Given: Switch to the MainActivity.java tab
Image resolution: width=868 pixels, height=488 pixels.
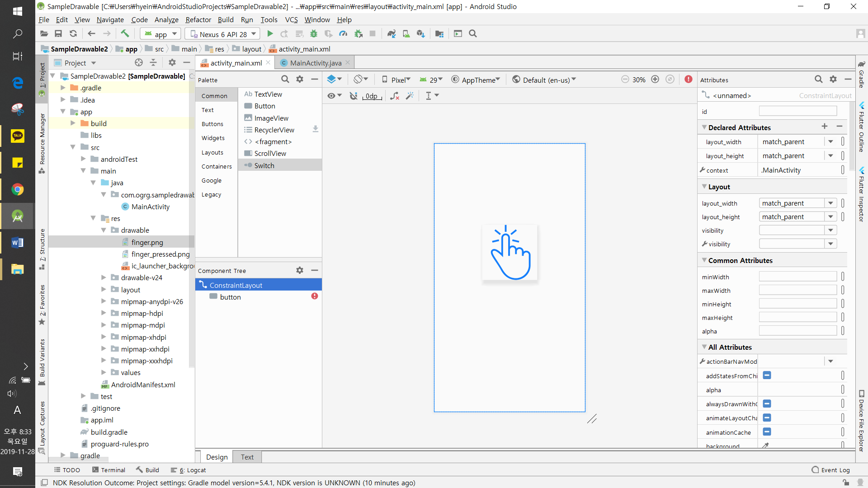Looking at the screenshot, I should 315,63.
